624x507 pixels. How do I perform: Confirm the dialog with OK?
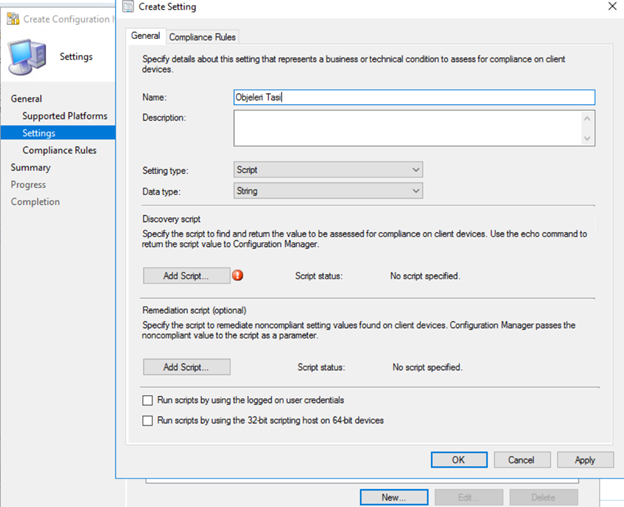[x=459, y=460]
